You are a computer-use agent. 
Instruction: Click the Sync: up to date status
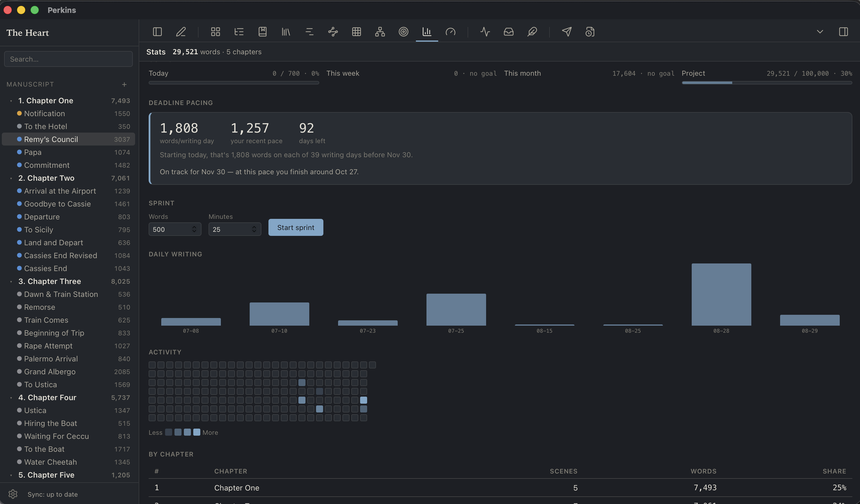point(53,495)
